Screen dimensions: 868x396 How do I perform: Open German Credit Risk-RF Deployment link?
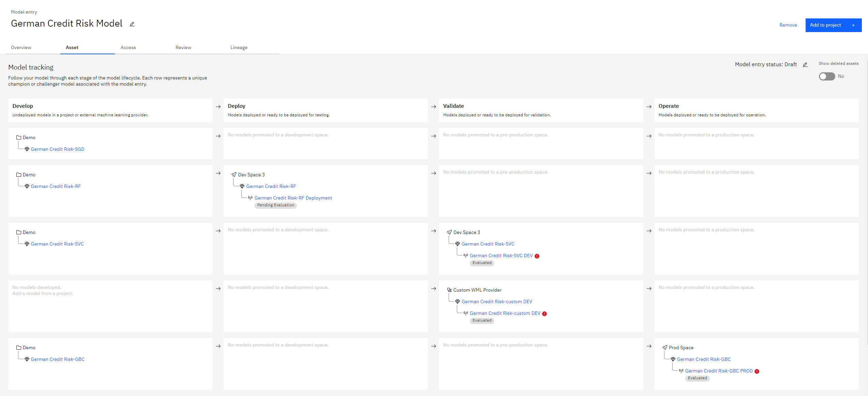click(x=293, y=198)
